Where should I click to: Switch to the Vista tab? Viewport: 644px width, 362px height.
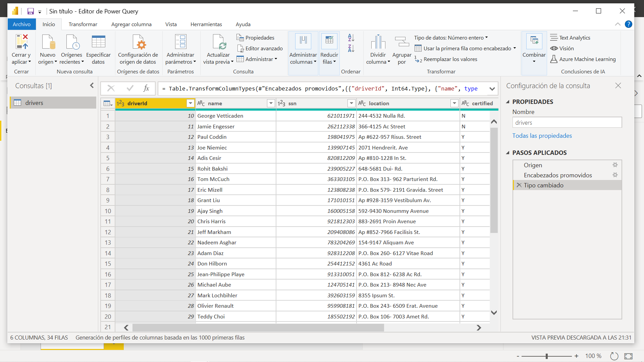171,24
